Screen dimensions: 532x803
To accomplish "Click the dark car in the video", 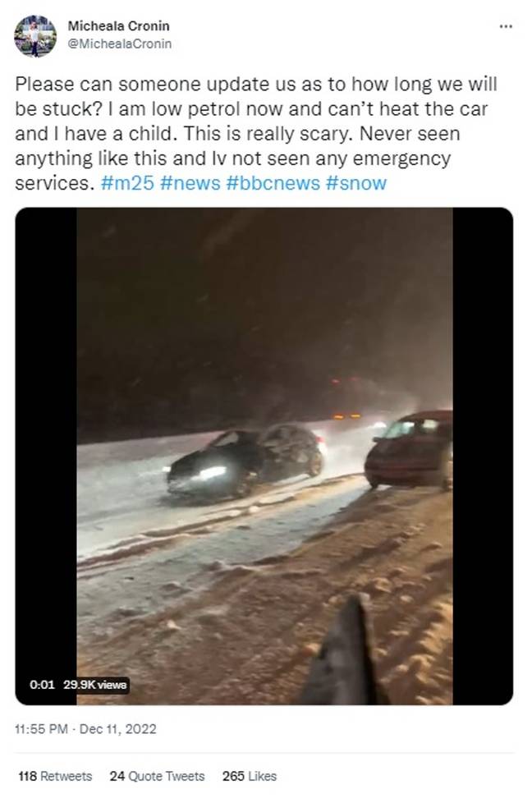I will point(245,461).
